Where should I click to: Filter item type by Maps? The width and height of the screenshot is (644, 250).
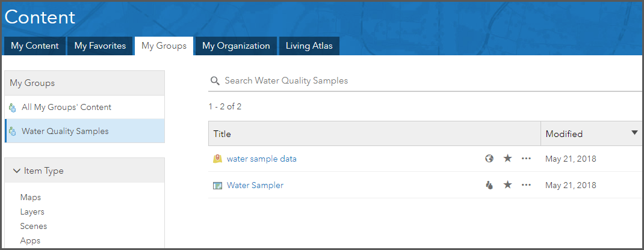coord(31,197)
